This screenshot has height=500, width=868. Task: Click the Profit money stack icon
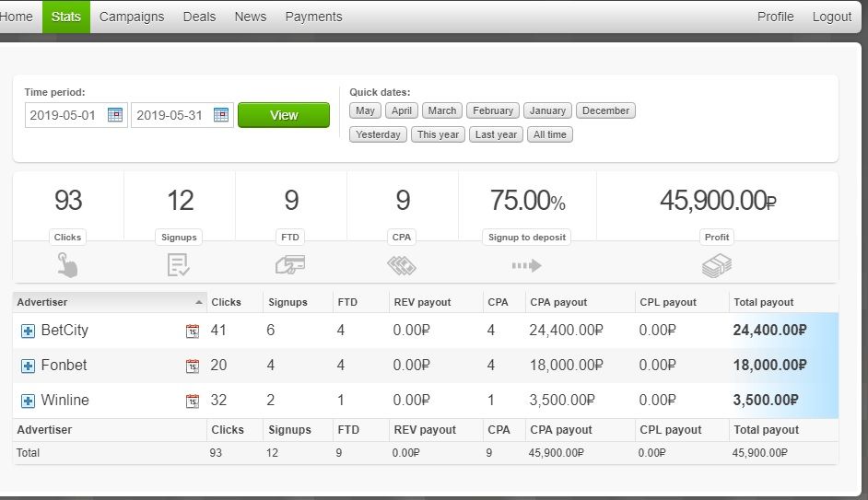(717, 265)
